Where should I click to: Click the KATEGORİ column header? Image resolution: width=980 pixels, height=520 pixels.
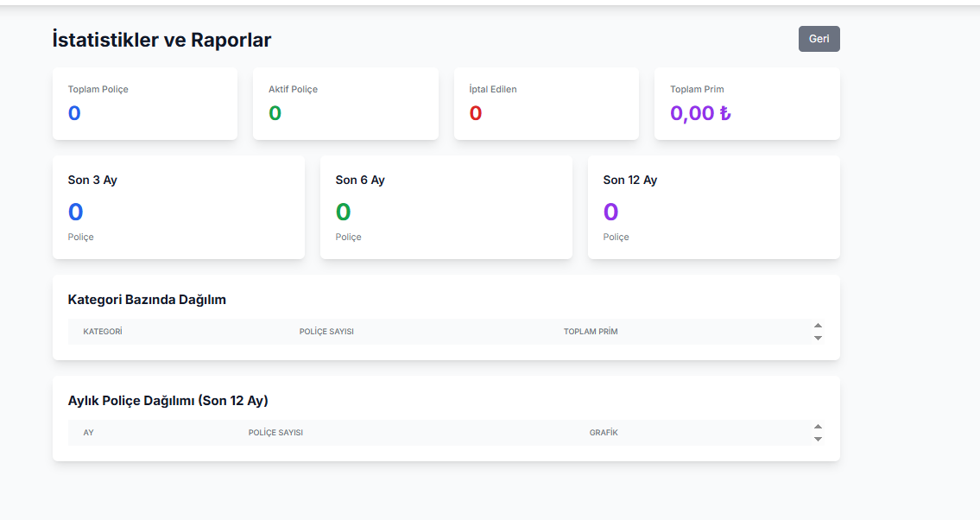(x=103, y=331)
